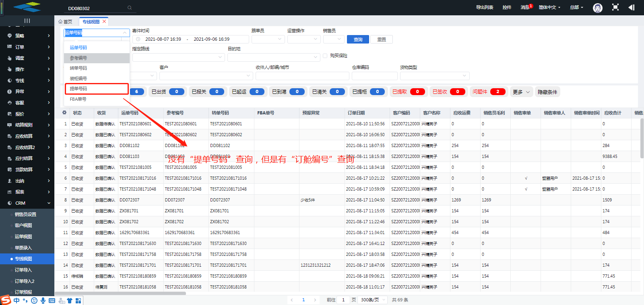644x305 pixels.
Task: Open 运单视图 in CRM submenu
Action: 23,237
